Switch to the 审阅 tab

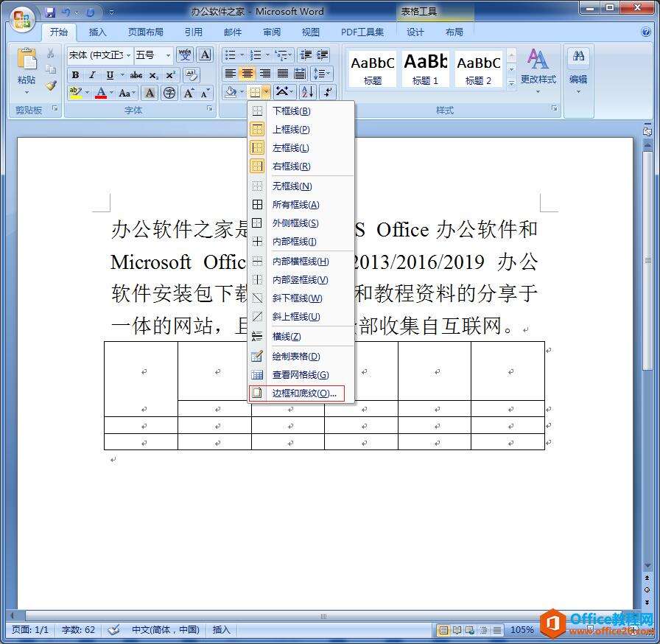pyautogui.click(x=272, y=32)
